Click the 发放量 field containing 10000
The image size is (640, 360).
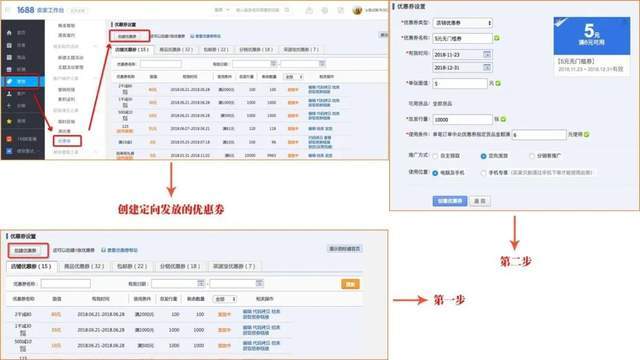pyautogui.click(x=462, y=120)
